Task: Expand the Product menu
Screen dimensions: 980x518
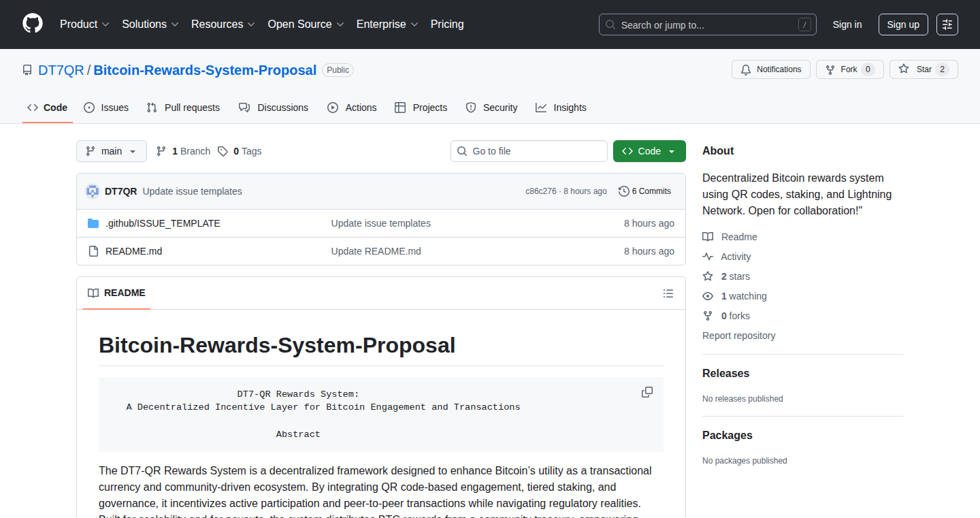Action: pos(84,25)
